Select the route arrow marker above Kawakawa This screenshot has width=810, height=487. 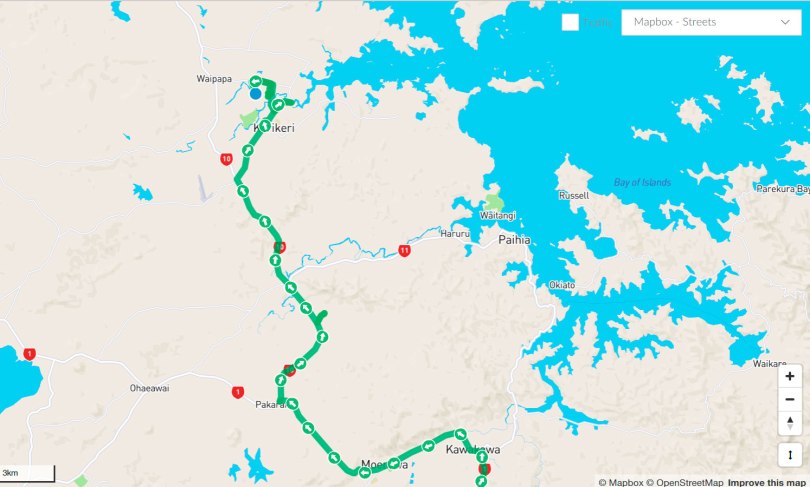pos(460,434)
